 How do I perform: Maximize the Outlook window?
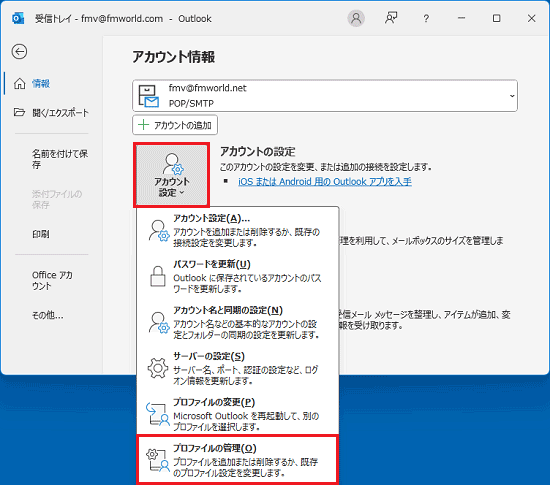click(496, 18)
